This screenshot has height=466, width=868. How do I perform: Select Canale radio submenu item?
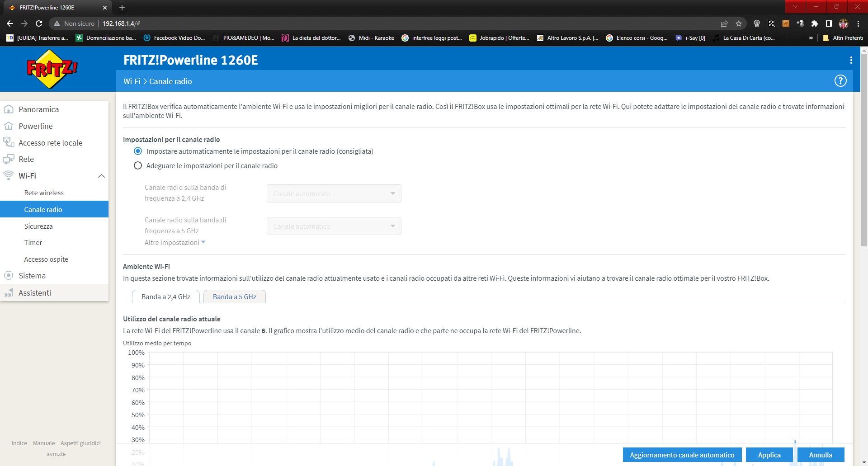tap(54, 209)
